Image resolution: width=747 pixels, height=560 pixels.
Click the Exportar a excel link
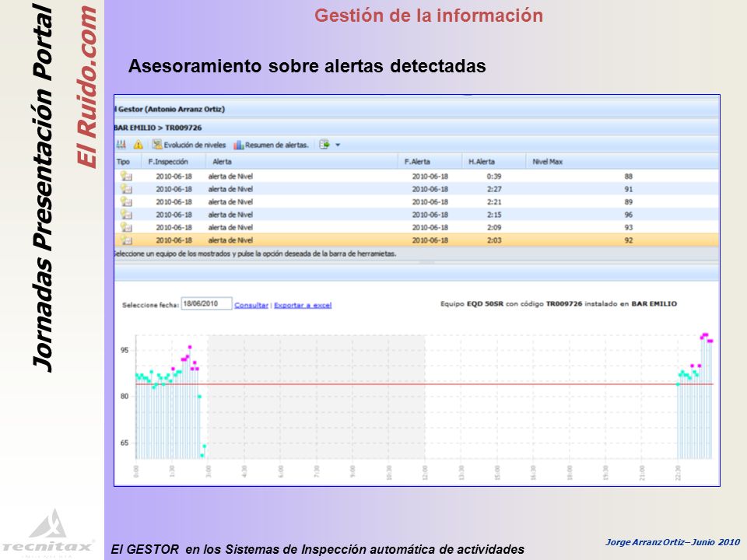click(303, 305)
